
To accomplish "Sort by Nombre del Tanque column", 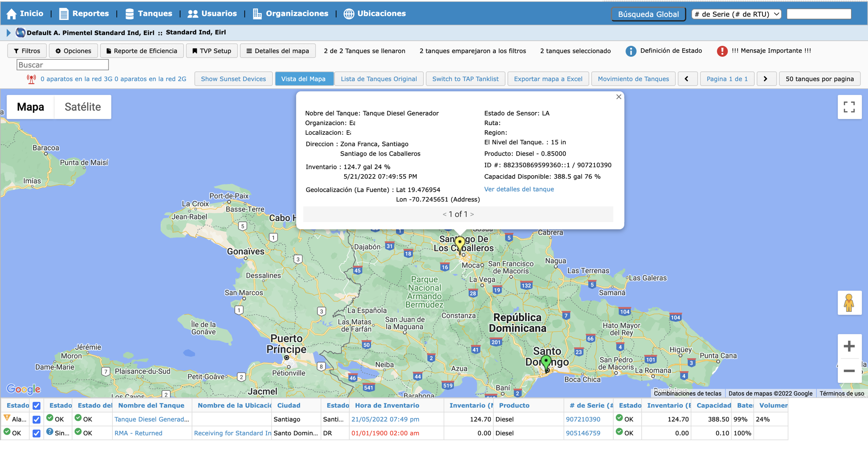I will (151, 405).
